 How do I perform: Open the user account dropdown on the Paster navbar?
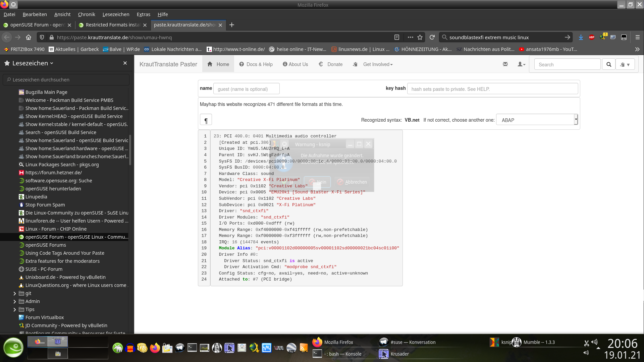click(521, 64)
